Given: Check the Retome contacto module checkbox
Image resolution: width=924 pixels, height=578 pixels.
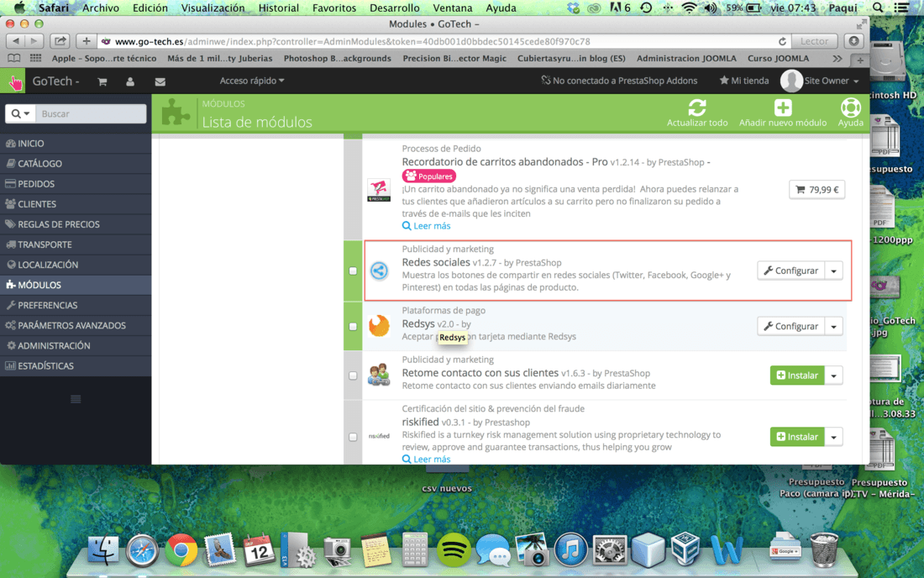Looking at the screenshot, I should (x=353, y=376).
